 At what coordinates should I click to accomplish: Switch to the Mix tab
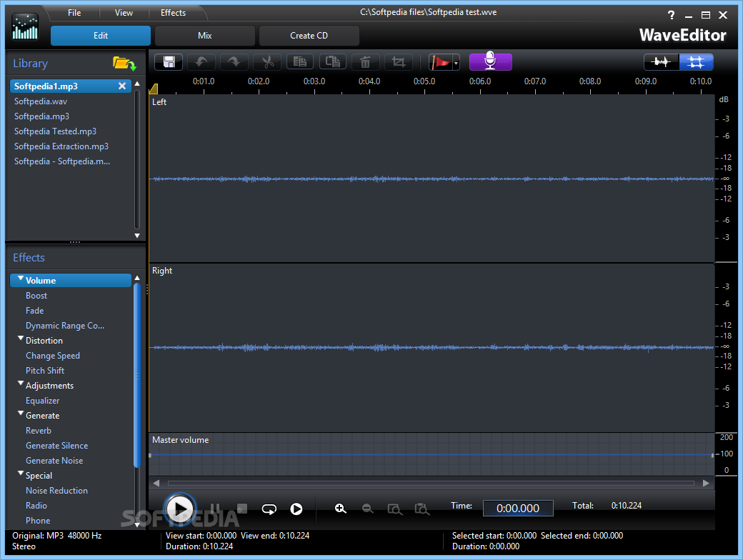205,36
